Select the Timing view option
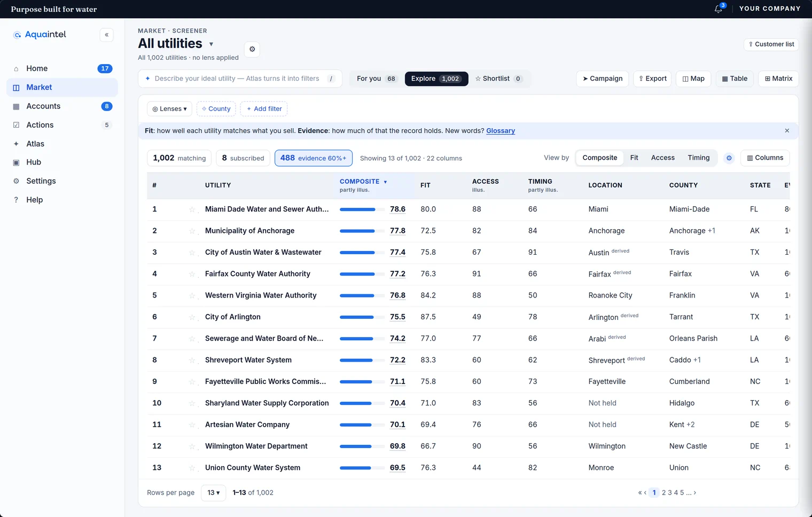The image size is (812, 517). click(x=698, y=158)
